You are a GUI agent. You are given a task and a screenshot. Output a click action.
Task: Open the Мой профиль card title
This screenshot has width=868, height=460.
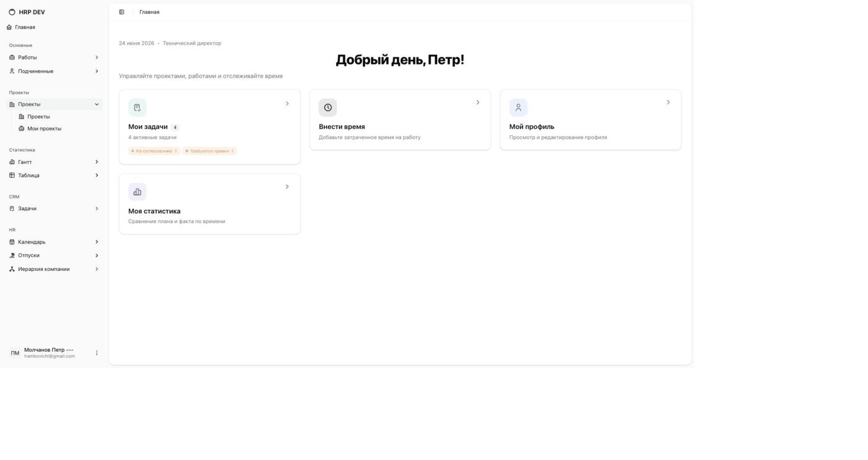pyautogui.click(x=532, y=126)
